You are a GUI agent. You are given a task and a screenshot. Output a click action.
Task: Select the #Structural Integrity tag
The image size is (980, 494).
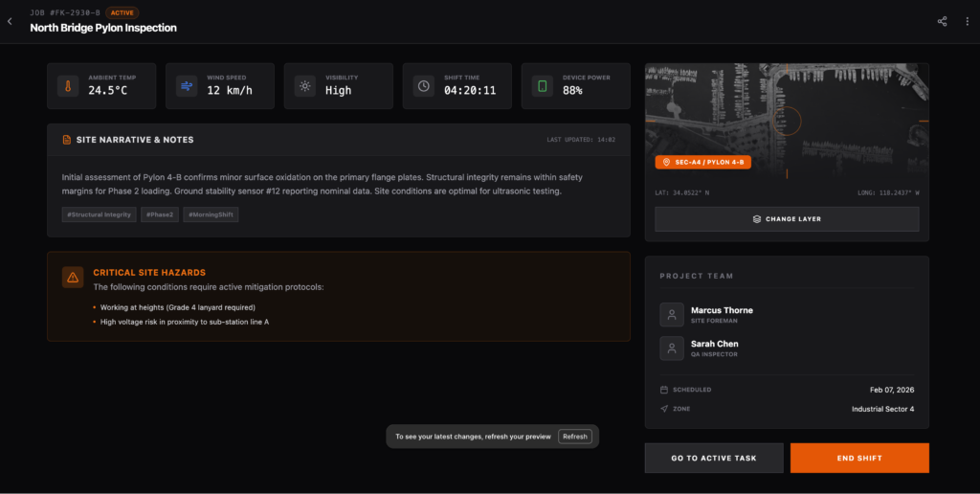tap(99, 214)
